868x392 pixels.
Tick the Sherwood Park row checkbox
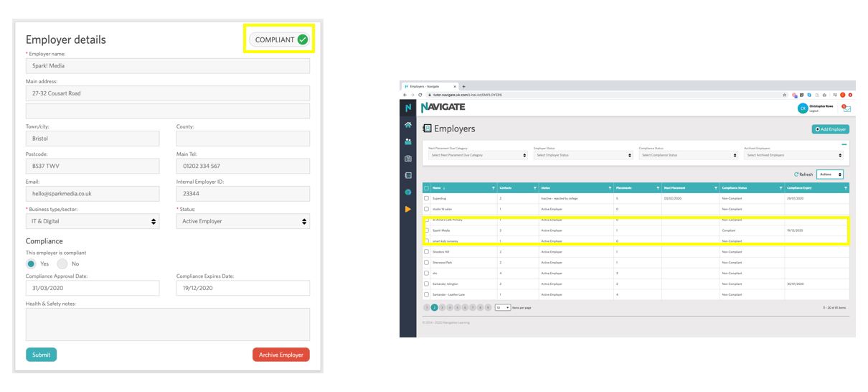pos(427,263)
